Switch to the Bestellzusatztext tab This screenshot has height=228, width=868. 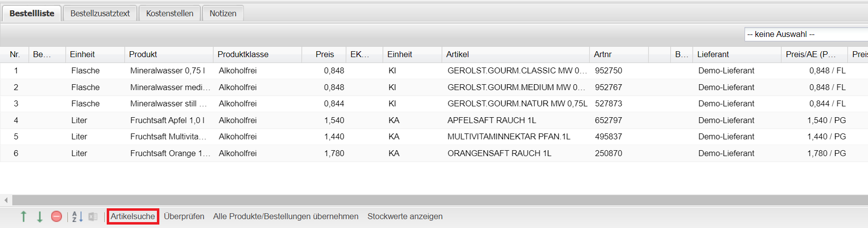tap(100, 13)
